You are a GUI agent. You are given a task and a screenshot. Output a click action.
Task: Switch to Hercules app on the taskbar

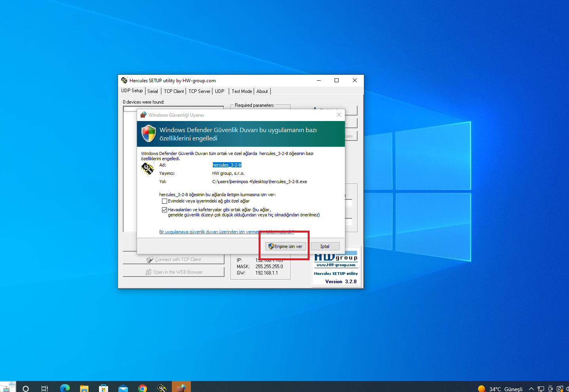click(x=162, y=388)
